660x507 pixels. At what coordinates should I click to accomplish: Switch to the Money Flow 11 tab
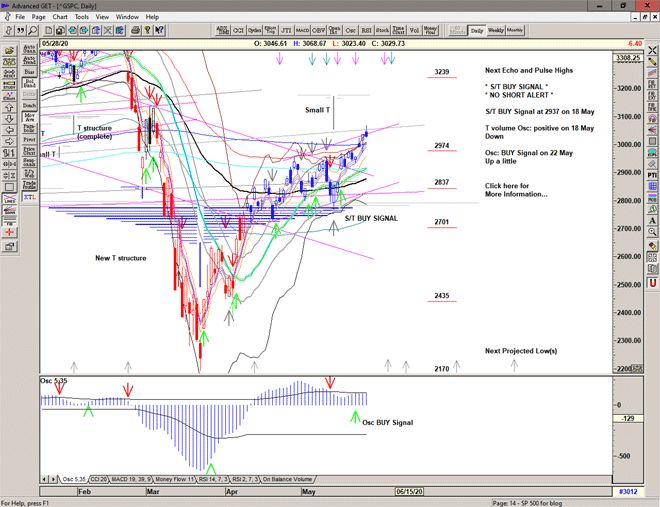click(174, 479)
